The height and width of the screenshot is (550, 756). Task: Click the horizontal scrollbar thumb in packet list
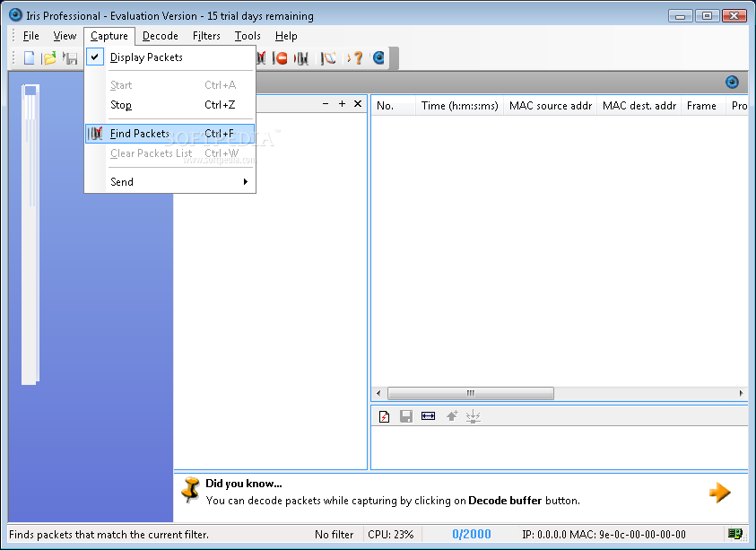coord(471,393)
